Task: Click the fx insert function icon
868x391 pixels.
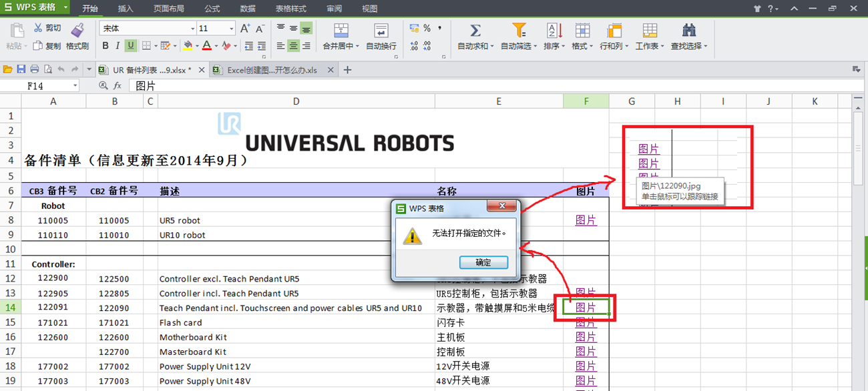Action: tap(118, 85)
